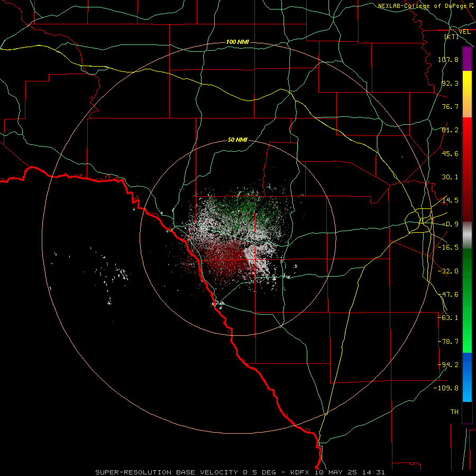Image resolution: width=476 pixels, height=476 pixels.
Task: Click the VEL legend title
Action: tap(465, 32)
